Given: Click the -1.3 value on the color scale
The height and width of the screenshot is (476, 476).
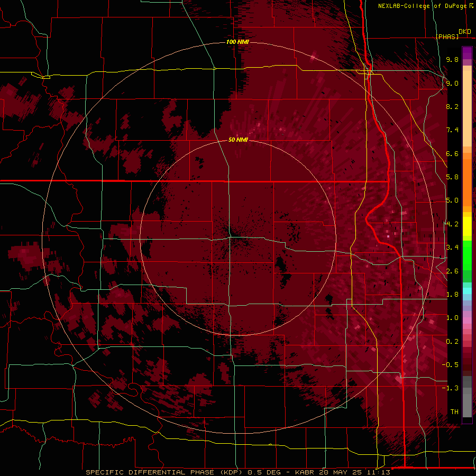Looking at the screenshot, I should [450, 388].
